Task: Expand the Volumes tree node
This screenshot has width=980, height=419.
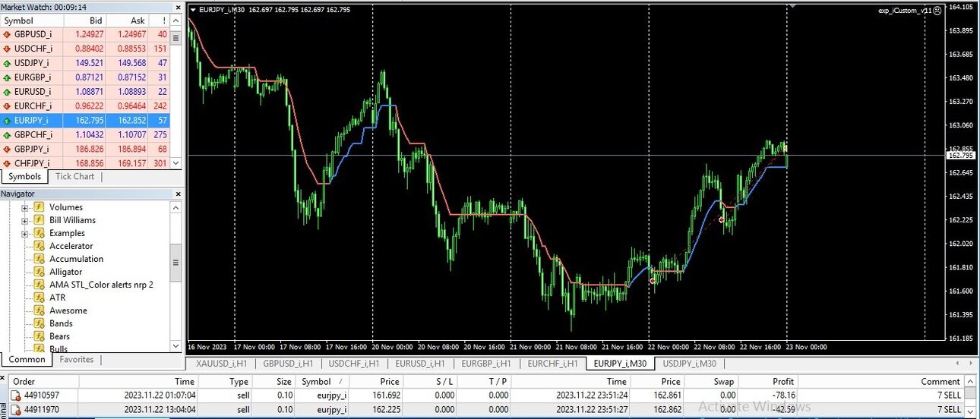Action: (x=25, y=207)
